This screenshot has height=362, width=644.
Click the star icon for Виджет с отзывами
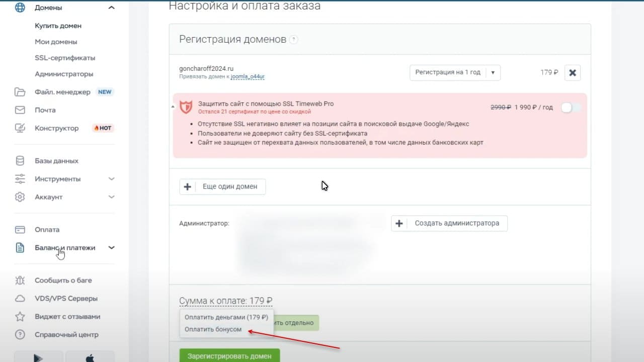click(20, 317)
